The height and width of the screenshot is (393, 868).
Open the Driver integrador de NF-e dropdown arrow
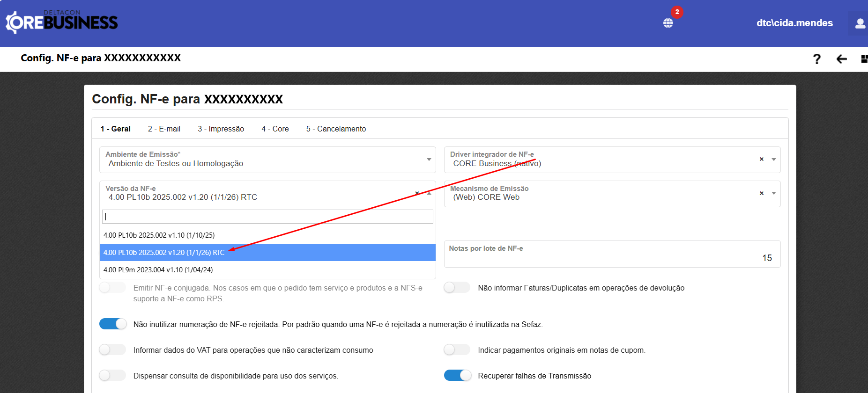pos(774,160)
